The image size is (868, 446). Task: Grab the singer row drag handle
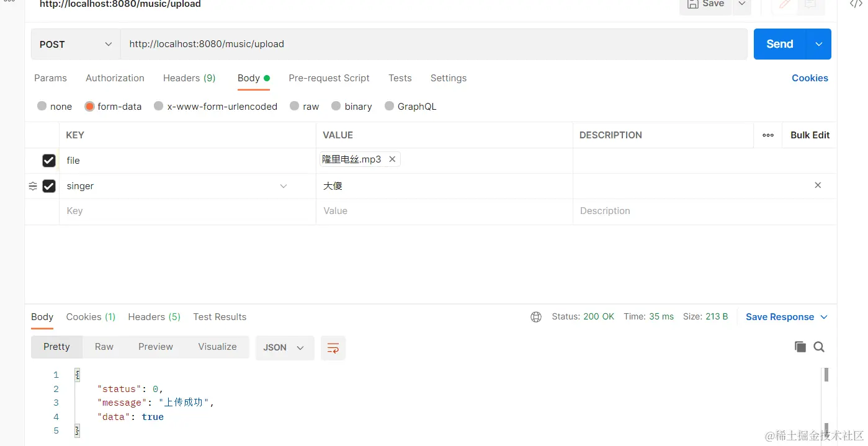(33, 186)
